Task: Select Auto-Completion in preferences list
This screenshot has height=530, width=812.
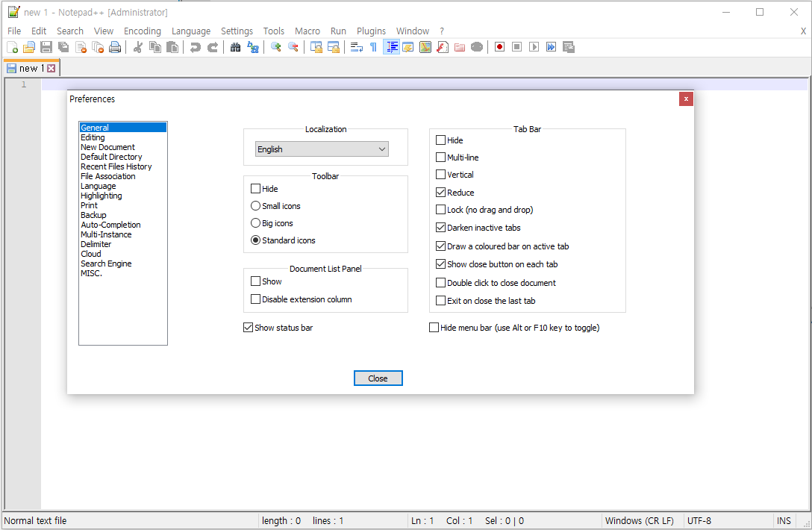Action: (x=110, y=225)
